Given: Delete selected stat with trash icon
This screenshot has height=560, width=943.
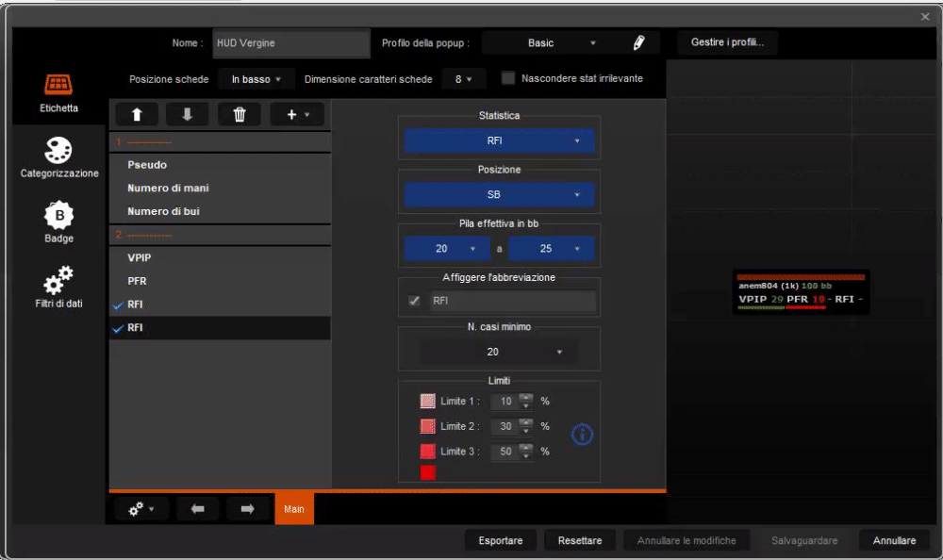Looking at the screenshot, I should [240, 114].
